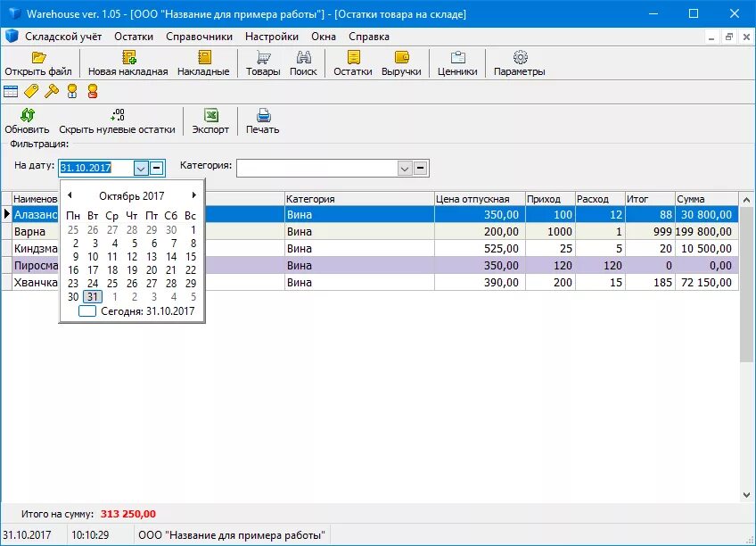Viewport: 756px width, 546px height.
Task: Open the 'Открыть файл' toolbar button
Action: tap(38, 63)
